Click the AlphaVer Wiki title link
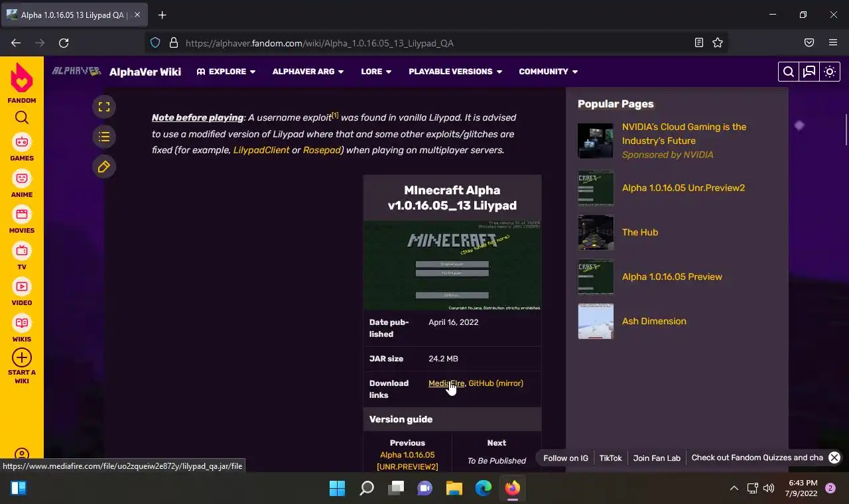The image size is (849, 504). [145, 72]
